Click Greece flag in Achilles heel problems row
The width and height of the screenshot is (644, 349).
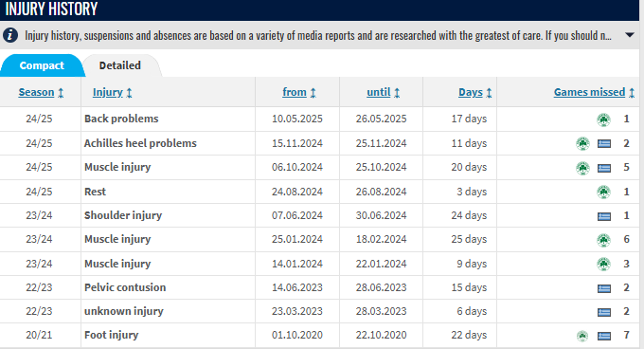pos(604,143)
